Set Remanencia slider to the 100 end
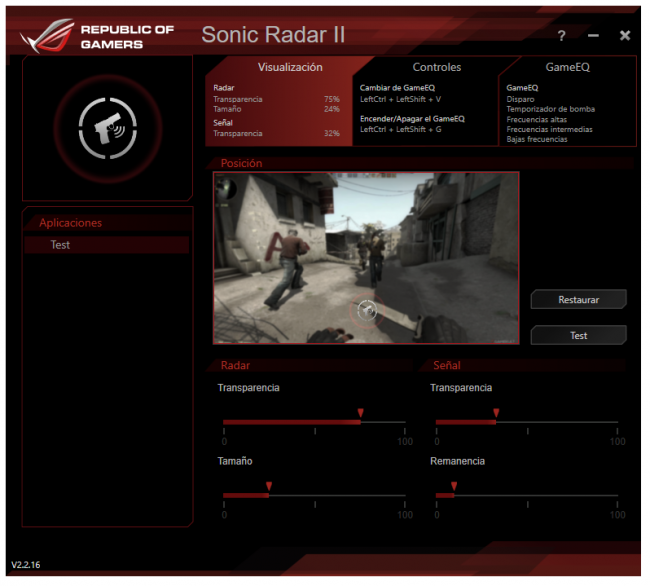 [617, 495]
